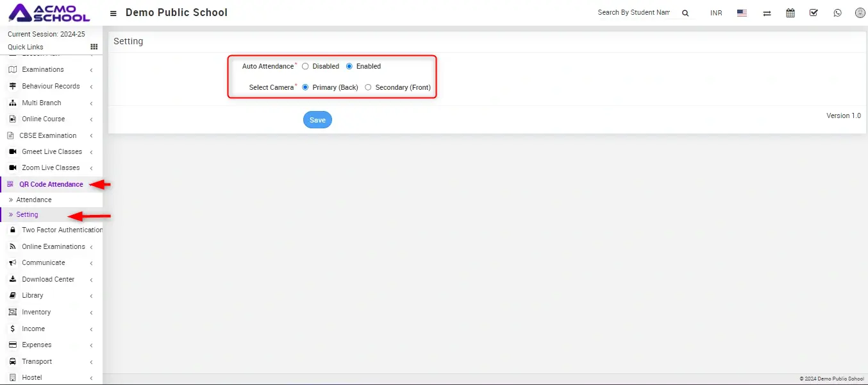Click the Save button
The image size is (868, 385).
317,120
